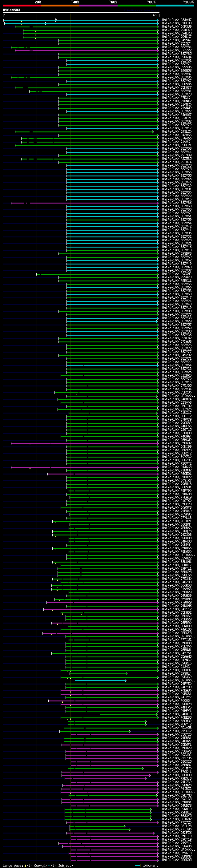Select hit label UniRef100_Q7G466

click(177, 139)
